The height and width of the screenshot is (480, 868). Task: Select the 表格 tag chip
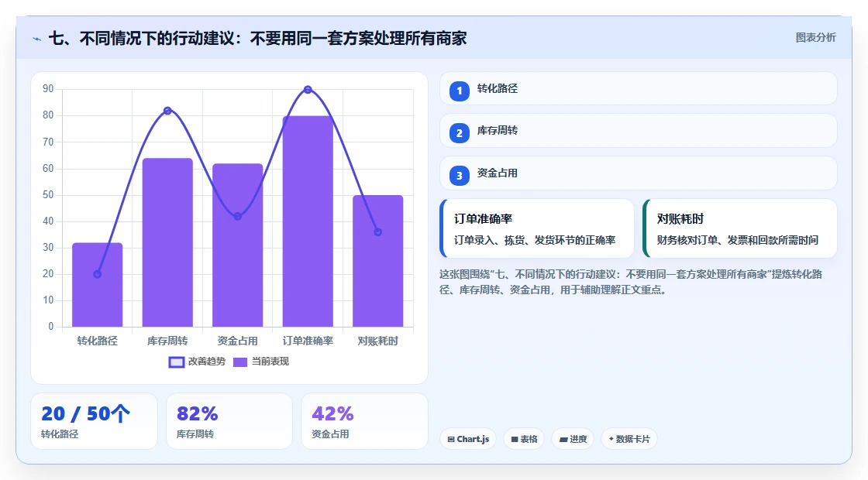pyautogui.click(x=524, y=439)
